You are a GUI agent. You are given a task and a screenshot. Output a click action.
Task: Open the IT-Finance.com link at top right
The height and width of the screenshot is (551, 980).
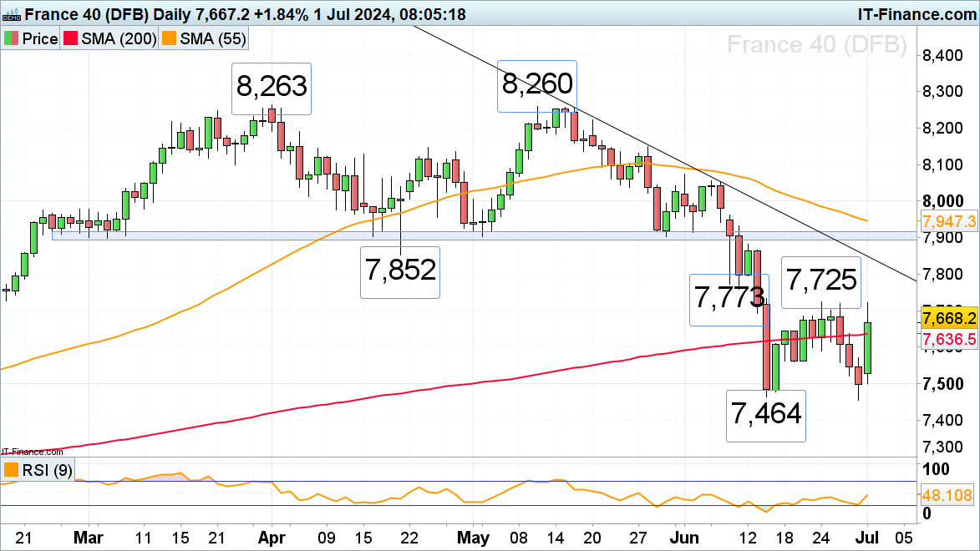[917, 14]
